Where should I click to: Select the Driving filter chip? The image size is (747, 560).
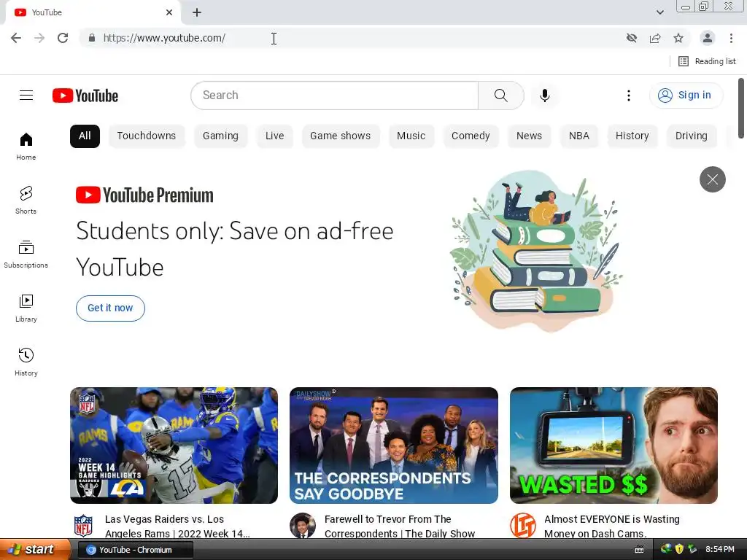click(692, 136)
